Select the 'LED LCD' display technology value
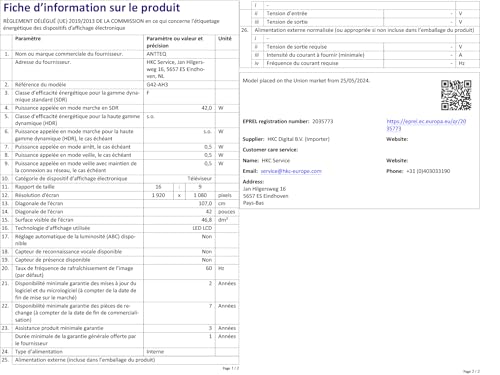 click(x=202, y=228)
